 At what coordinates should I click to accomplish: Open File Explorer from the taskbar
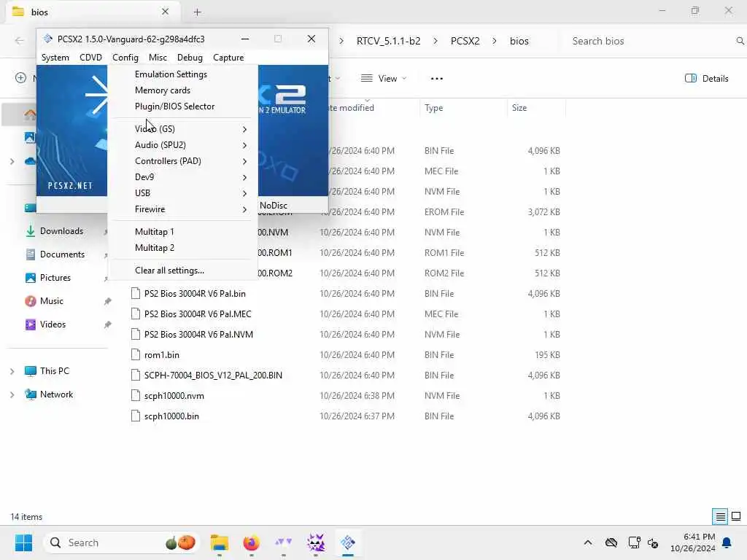(220, 542)
